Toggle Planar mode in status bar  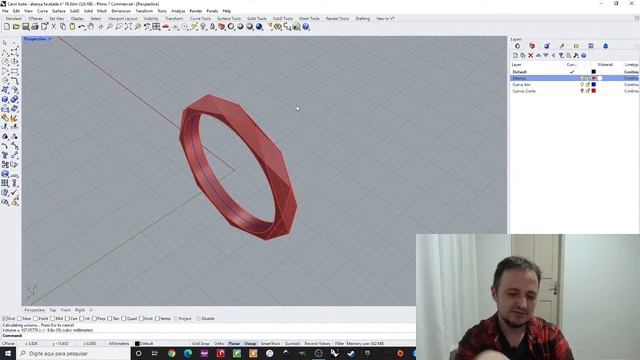pos(234,344)
